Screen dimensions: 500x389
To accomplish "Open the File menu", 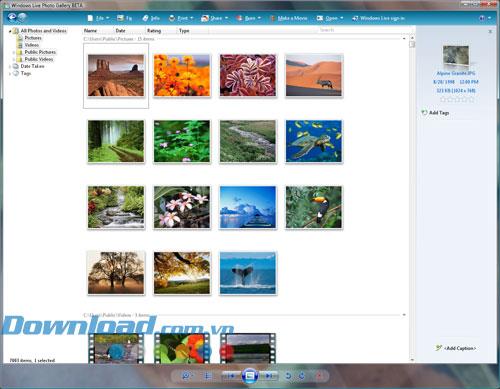I will coord(98,18).
